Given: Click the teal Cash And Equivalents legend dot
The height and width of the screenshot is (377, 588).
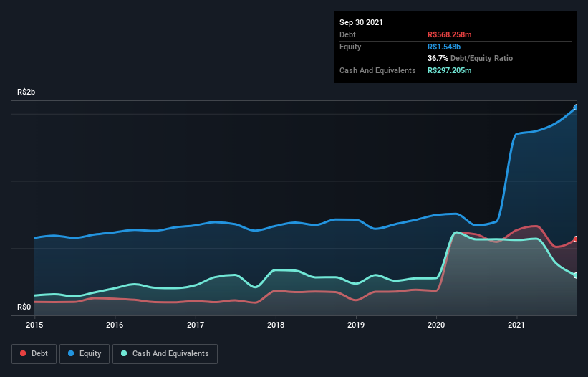Looking at the screenshot, I should point(124,353).
